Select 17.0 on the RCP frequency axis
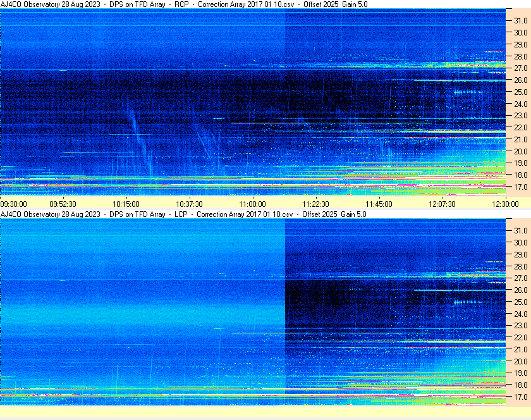This screenshot has width=531, height=420. 520,187
